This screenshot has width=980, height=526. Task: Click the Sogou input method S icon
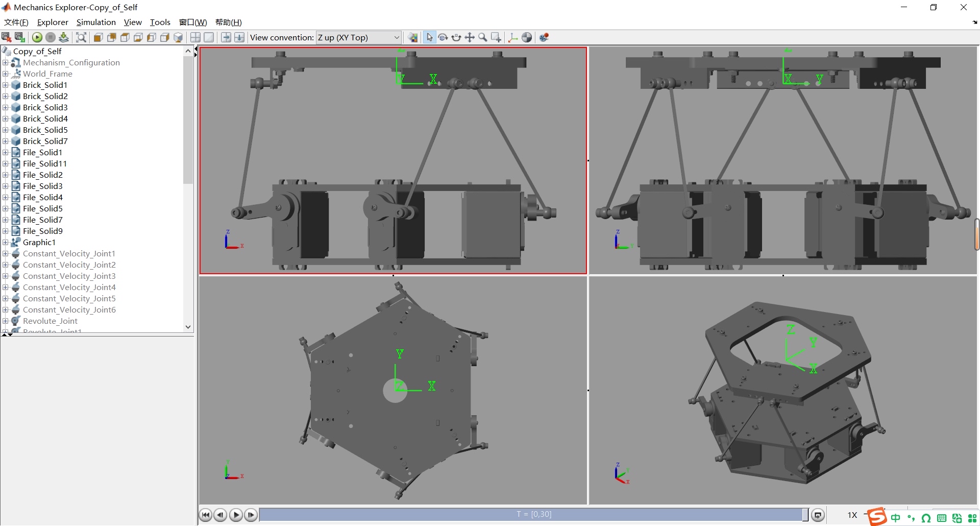(x=877, y=517)
